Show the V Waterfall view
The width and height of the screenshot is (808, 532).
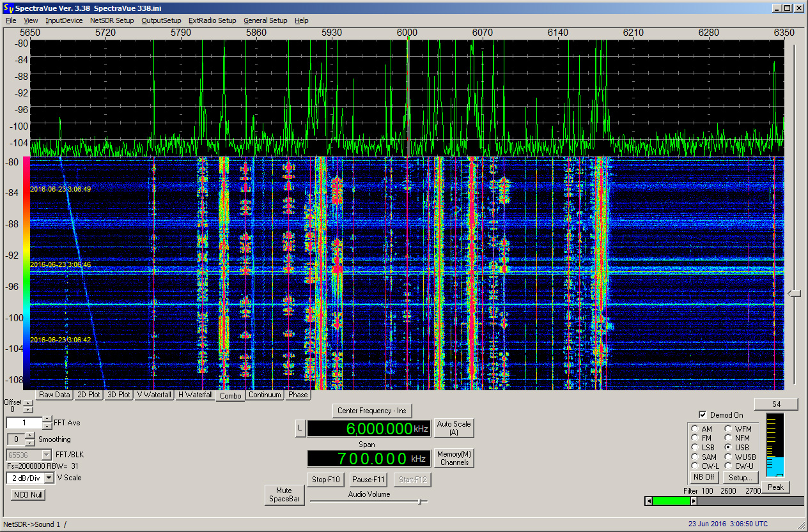tap(154, 395)
